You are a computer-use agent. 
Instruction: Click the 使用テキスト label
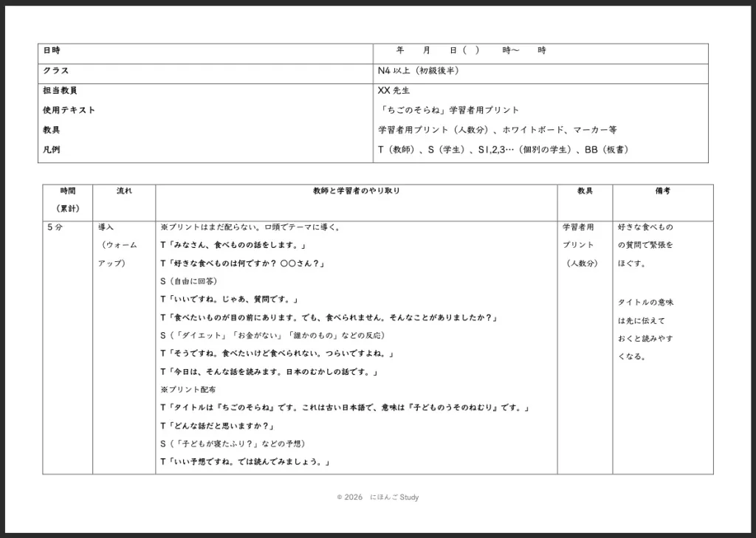click(69, 111)
